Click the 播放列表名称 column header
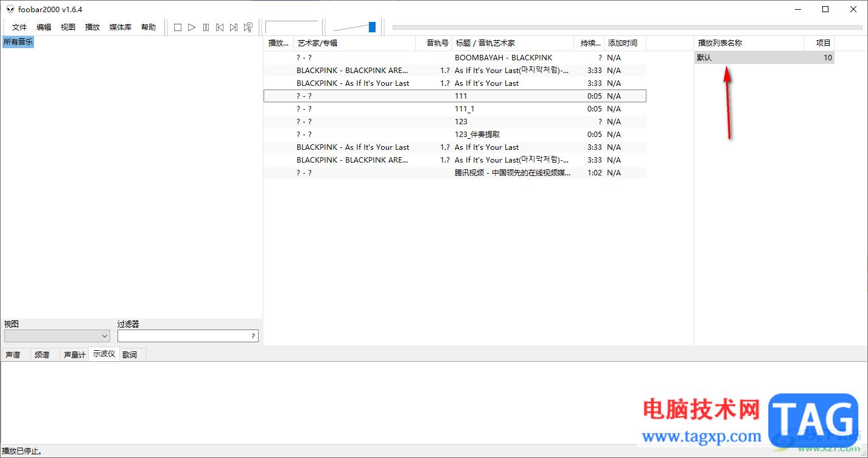868x458 pixels. (749, 43)
